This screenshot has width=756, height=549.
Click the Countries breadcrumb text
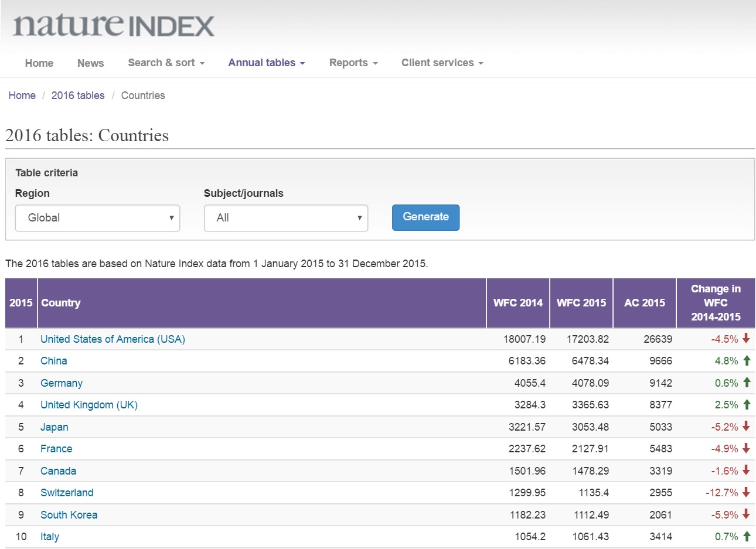point(143,96)
